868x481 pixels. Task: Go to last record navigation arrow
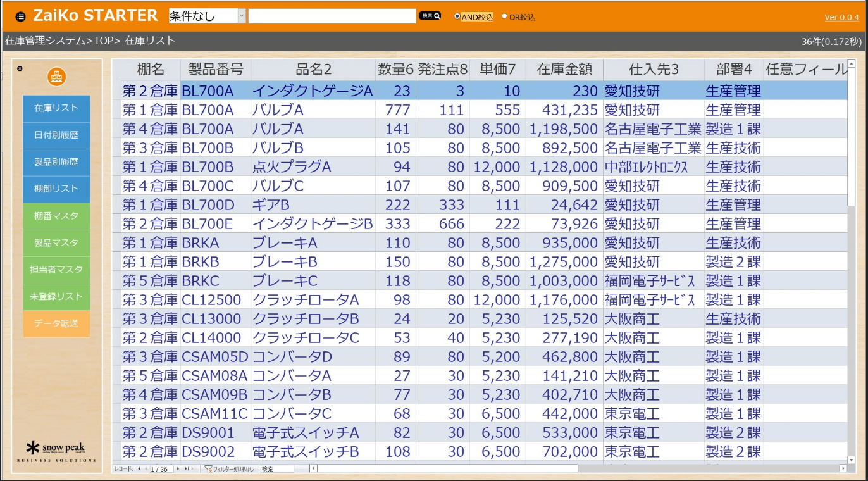click(186, 469)
